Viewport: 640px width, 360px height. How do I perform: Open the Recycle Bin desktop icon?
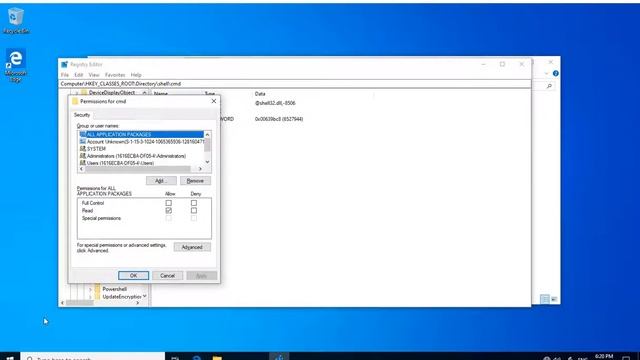coord(16,20)
